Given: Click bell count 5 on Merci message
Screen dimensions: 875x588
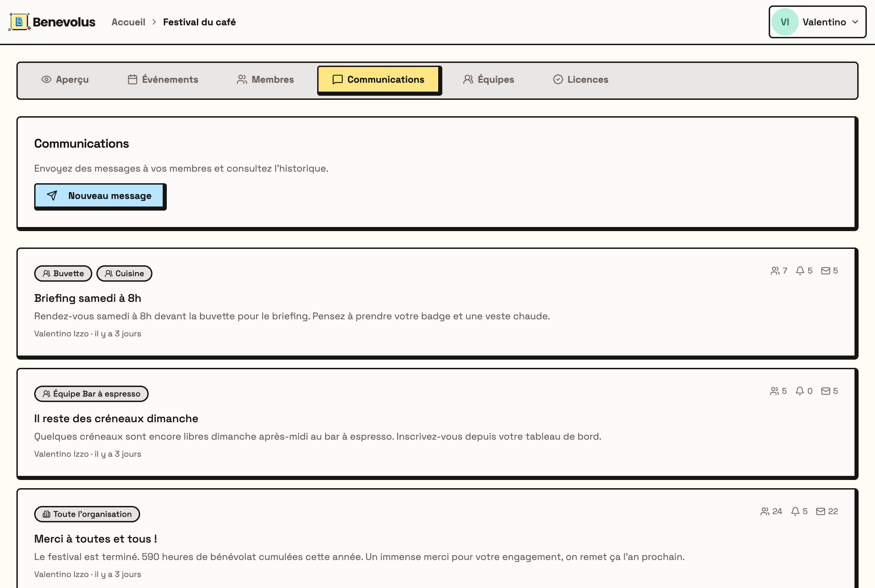Looking at the screenshot, I should (799, 511).
